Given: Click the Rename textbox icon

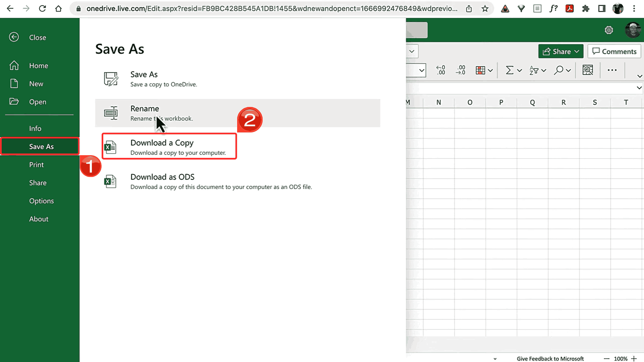Looking at the screenshot, I should pyautogui.click(x=111, y=113).
